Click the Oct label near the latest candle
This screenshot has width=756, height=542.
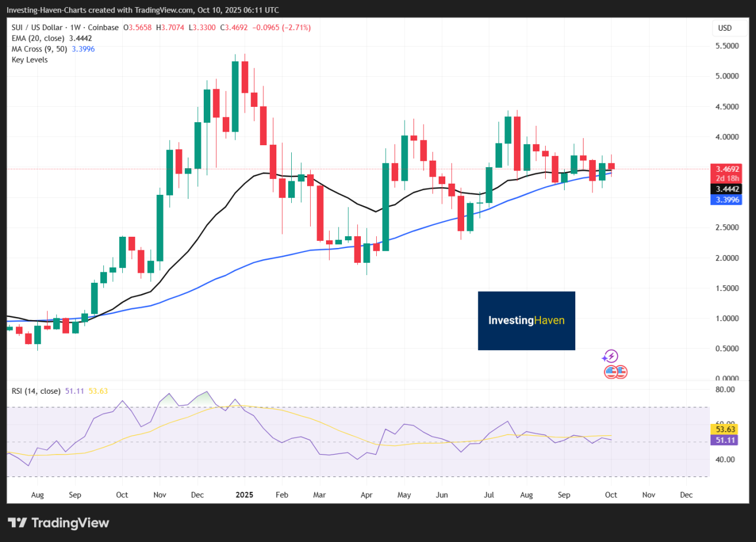pos(611,495)
